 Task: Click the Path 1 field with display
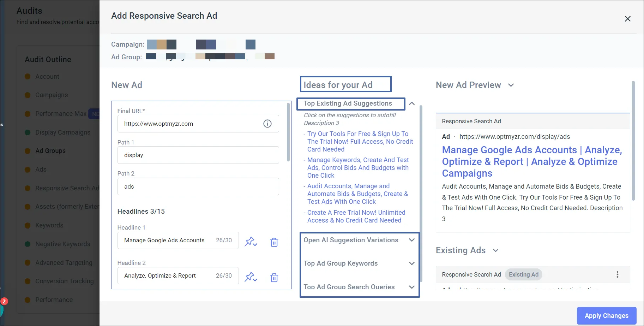click(198, 155)
